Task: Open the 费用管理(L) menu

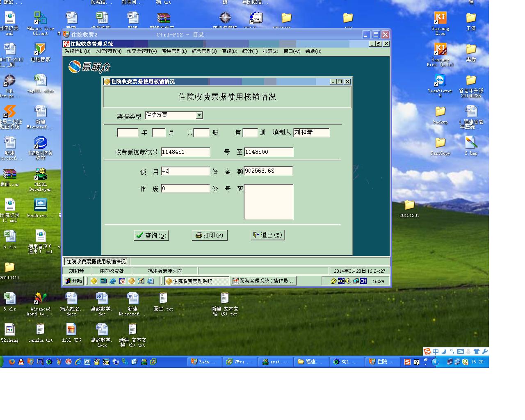Action: coord(174,51)
